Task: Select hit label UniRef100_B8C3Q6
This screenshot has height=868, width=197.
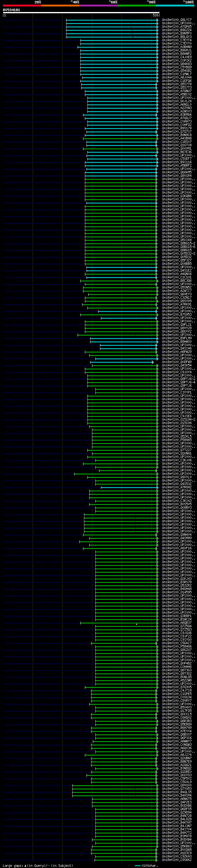Action: 177,281
